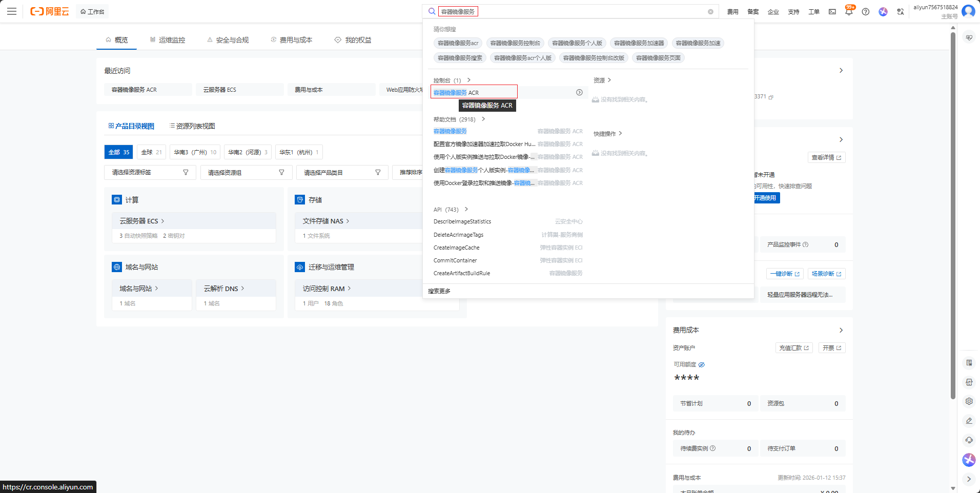The image size is (980, 493).
Task: Click the page vertical scrollbar
Action: (x=953, y=215)
